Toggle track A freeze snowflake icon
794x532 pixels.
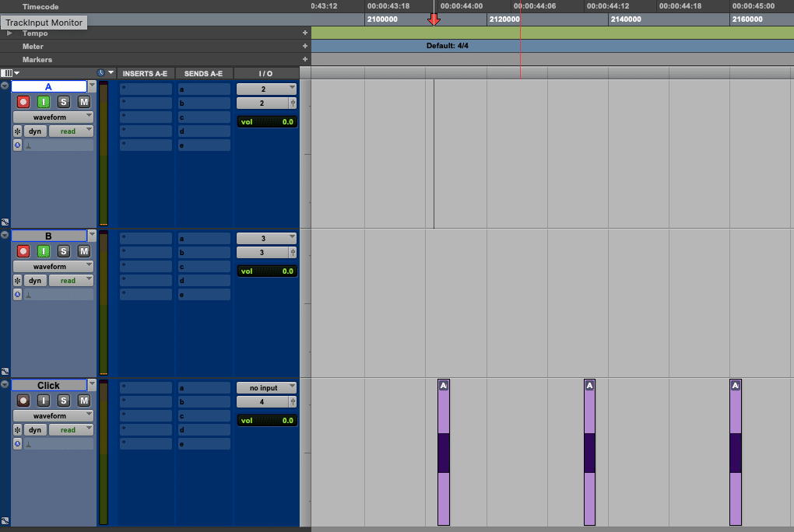point(17,131)
